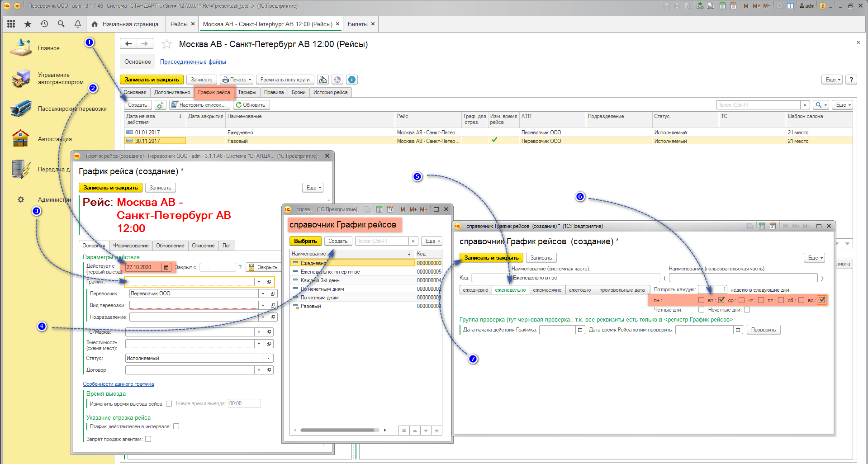The width and height of the screenshot is (868, 464).
Task: Open Автостанция section in sidebar
Action: pos(54,139)
